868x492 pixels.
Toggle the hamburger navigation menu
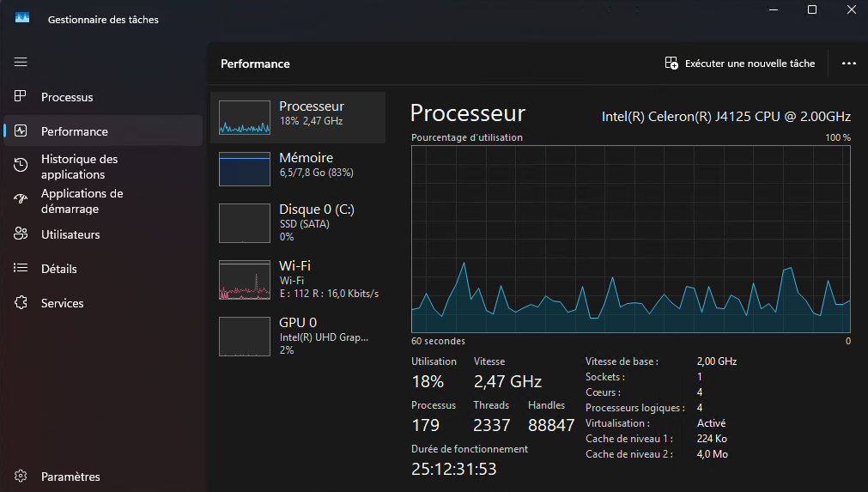[x=21, y=62]
